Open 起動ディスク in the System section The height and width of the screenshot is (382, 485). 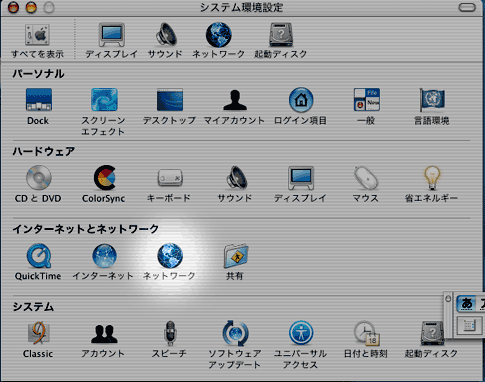[432, 333]
